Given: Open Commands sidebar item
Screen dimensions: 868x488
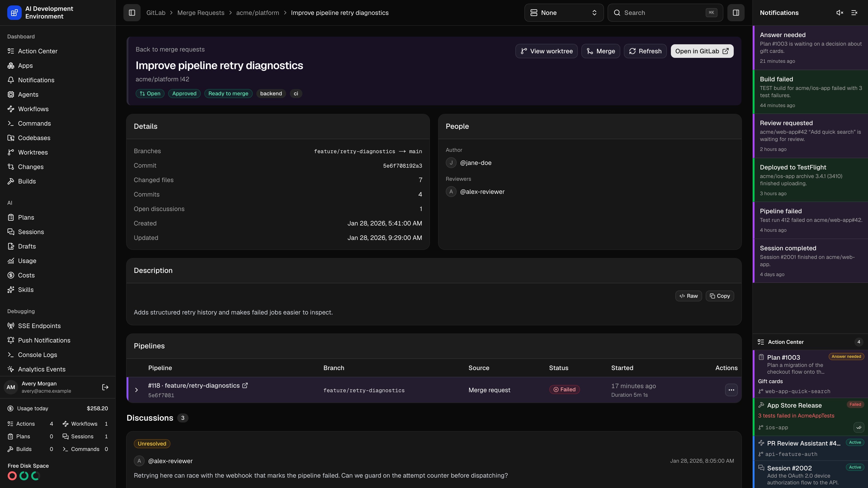Looking at the screenshot, I should point(58,124).
